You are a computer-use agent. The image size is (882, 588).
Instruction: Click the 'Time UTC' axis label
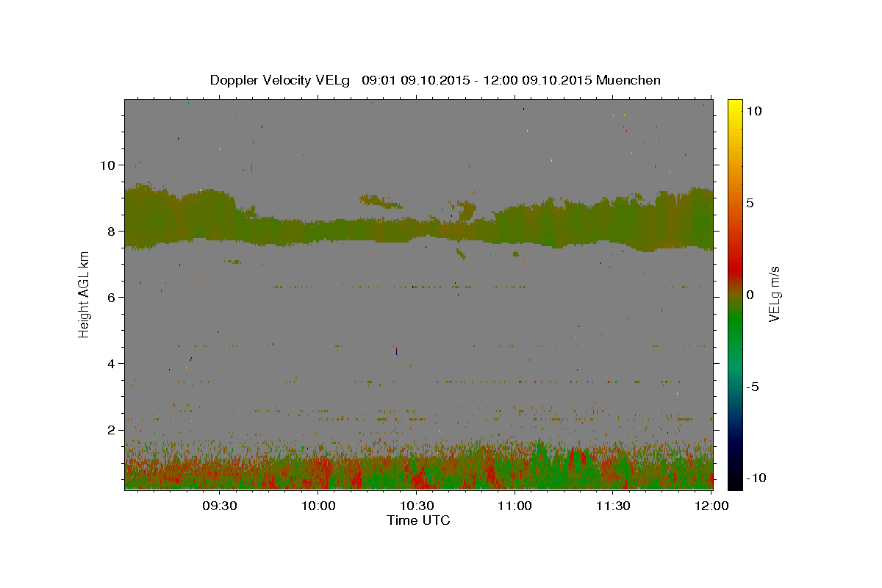coord(418,520)
